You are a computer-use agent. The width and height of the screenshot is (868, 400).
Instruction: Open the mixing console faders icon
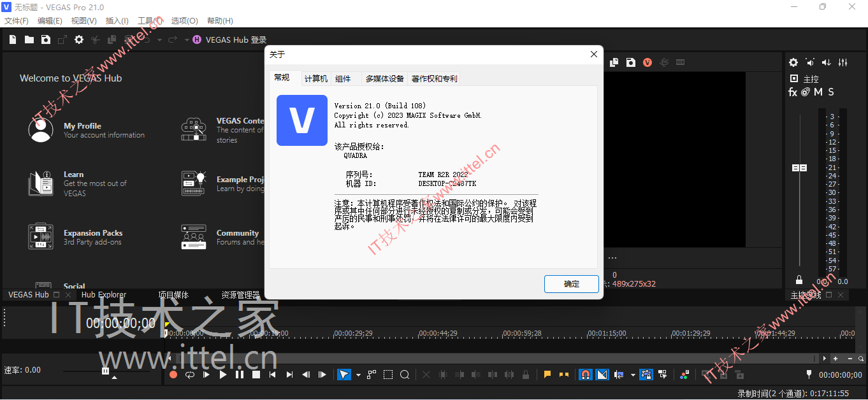pyautogui.click(x=843, y=62)
